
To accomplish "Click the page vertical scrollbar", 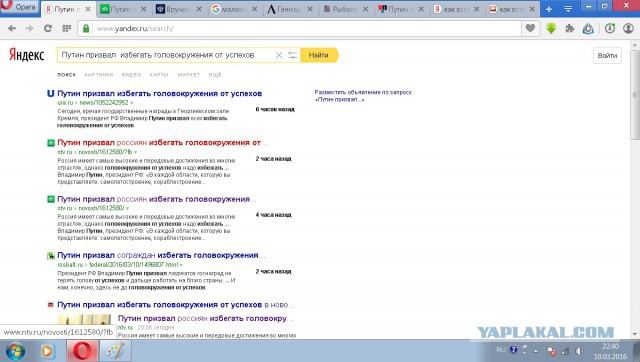I will coord(635,95).
